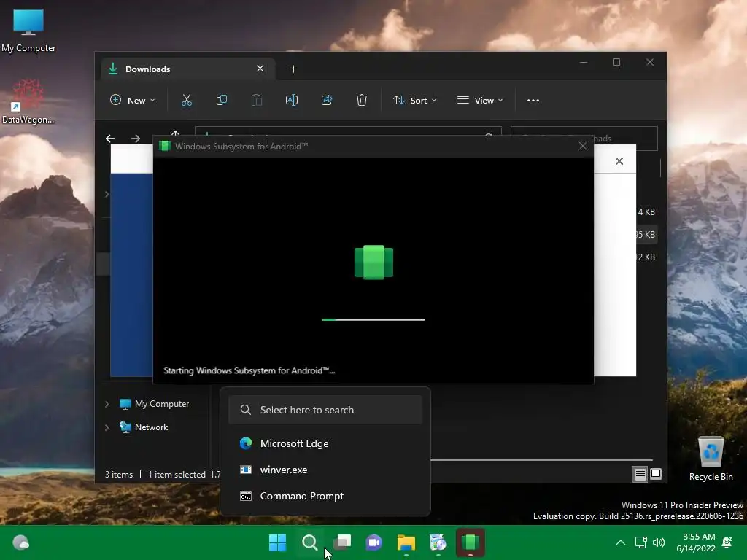
Task: Click the taskbar Search magnifier icon
Action: click(x=309, y=542)
